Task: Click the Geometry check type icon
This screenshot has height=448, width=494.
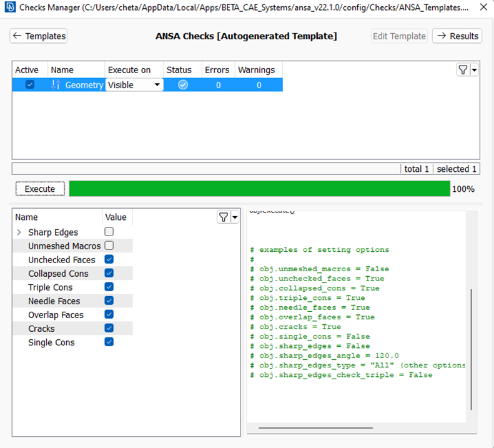Action: [x=56, y=85]
